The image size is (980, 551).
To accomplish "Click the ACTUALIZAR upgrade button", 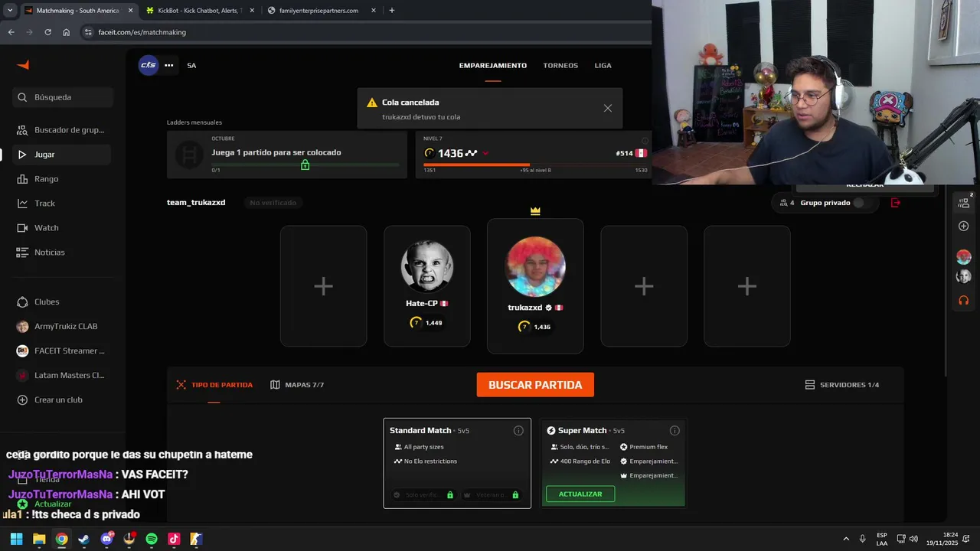I will pos(580,494).
